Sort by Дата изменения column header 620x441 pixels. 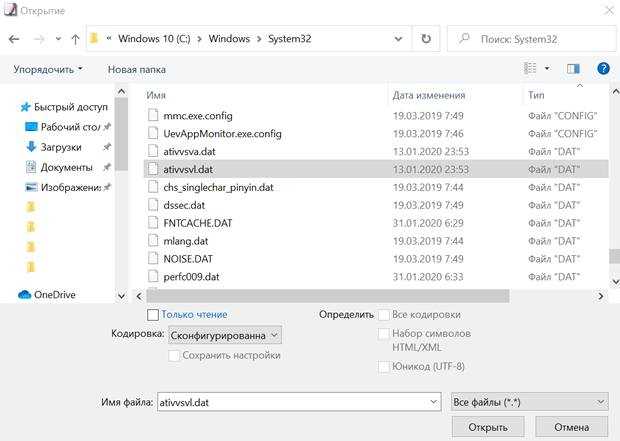click(429, 95)
